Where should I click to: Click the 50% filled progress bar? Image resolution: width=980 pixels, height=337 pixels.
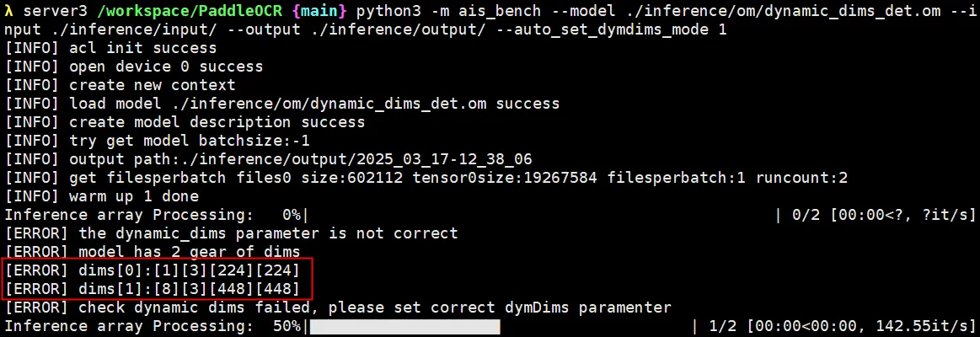coord(405,326)
